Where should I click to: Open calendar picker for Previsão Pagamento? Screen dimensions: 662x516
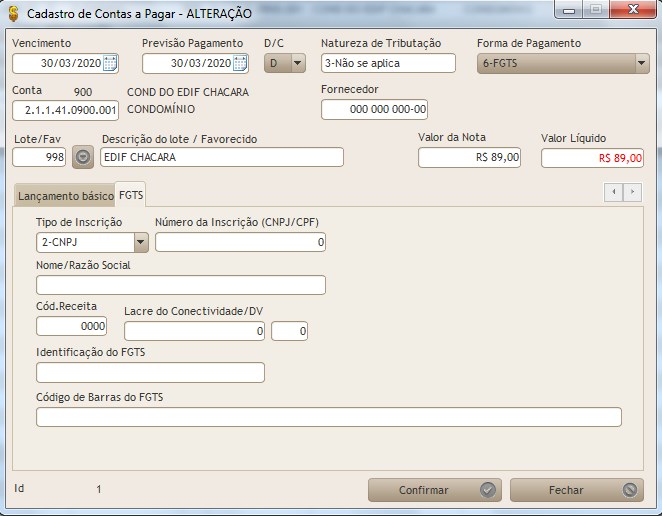pos(240,64)
